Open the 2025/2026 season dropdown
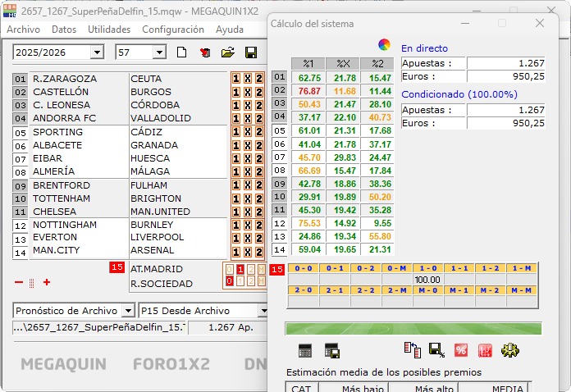This screenshot has height=392, width=571. tap(97, 52)
